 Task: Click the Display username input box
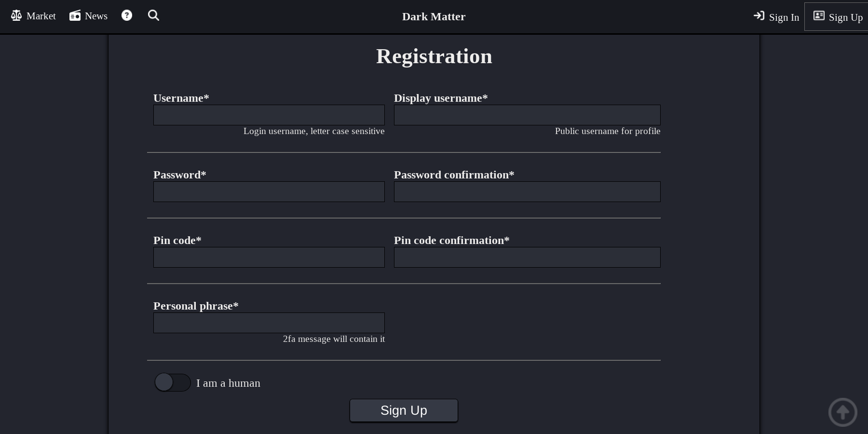pos(527,115)
